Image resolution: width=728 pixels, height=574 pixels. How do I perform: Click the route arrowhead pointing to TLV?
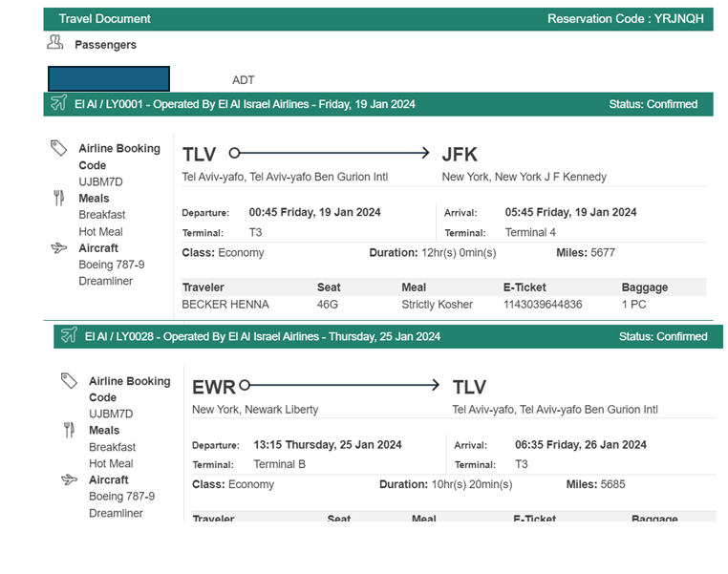[x=435, y=385]
